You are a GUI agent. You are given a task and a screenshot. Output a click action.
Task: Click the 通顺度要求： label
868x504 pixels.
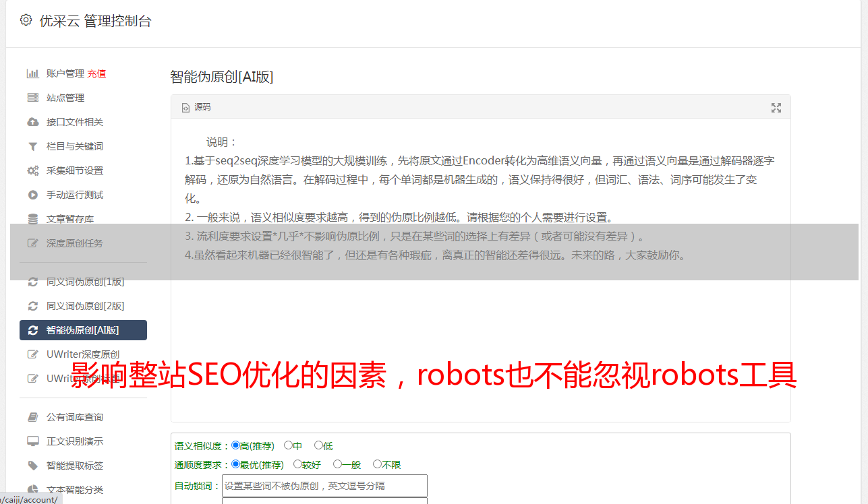pyautogui.click(x=202, y=465)
